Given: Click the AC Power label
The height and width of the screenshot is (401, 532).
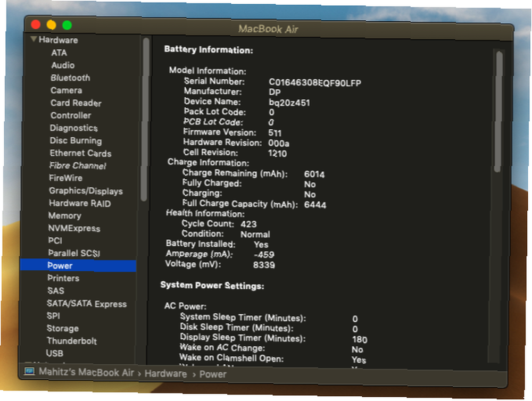Looking at the screenshot, I should pyautogui.click(x=185, y=306).
